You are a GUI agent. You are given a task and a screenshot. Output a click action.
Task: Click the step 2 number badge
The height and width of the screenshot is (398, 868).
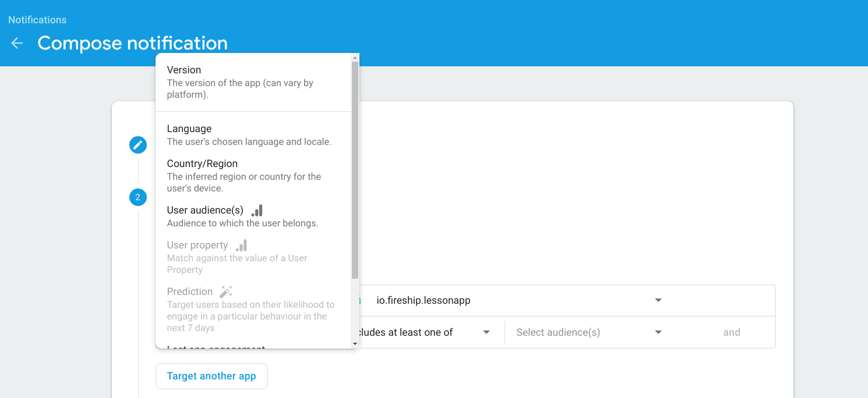[x=138, y=197]
